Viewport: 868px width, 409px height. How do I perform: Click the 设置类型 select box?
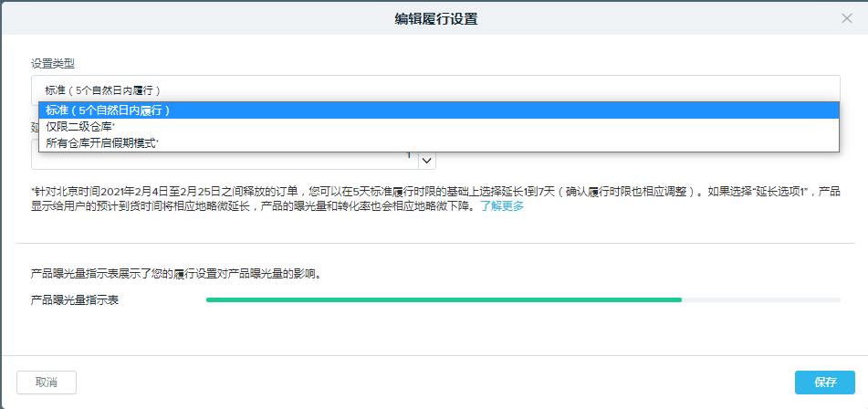[x=434, y=89]
